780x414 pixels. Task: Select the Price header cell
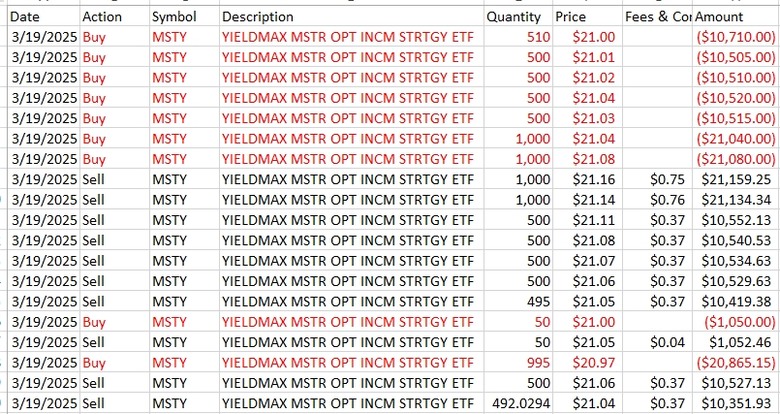click(587, 16)
